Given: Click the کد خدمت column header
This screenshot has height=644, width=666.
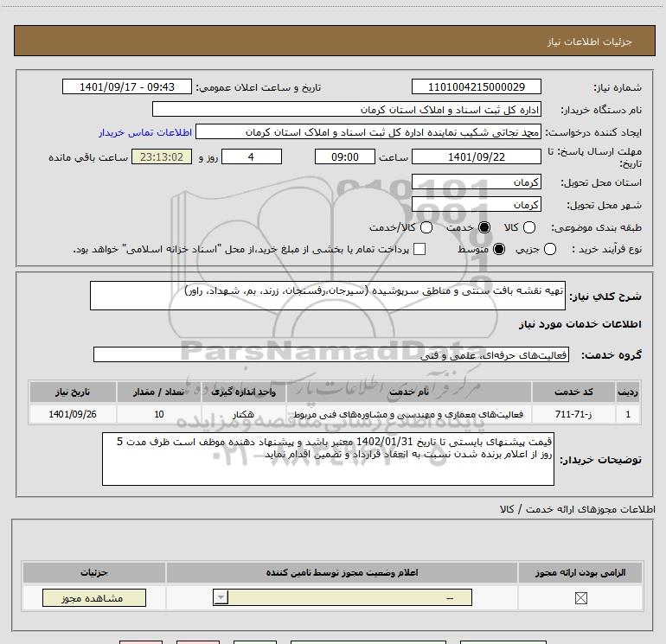Looking at the screenshot, I should coord(573,392).
